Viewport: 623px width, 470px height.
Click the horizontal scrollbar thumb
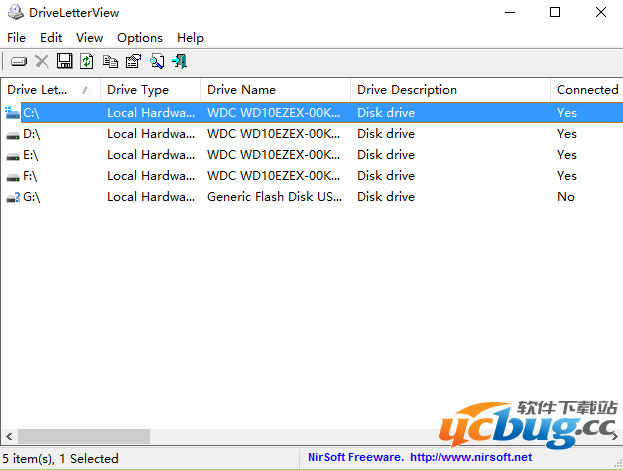tap(84, 437)
